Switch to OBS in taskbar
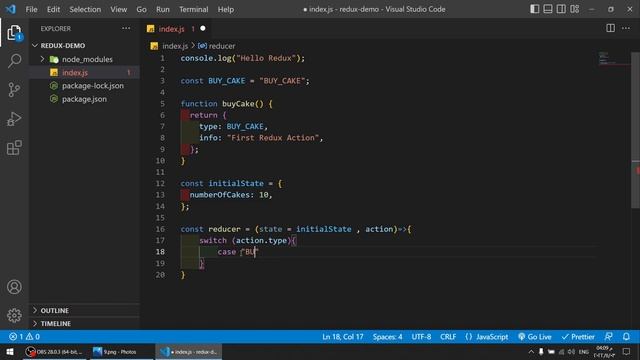Image resolution: width=640 pixels, height=360 pixels. (54, 351)
